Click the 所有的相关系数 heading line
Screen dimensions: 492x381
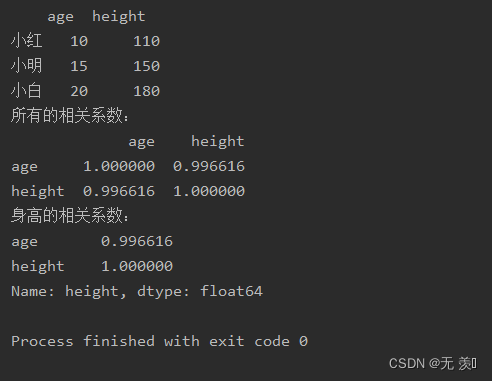coord(70,116)
